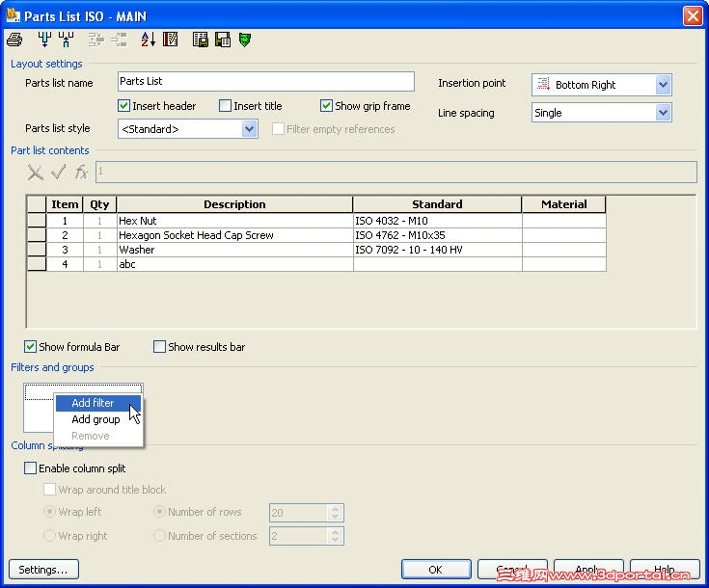Click the grayed merge rows toolbar icon
The height and width of the screenshot is (588, 709).
pyautogui.click(x=95, y=40)
